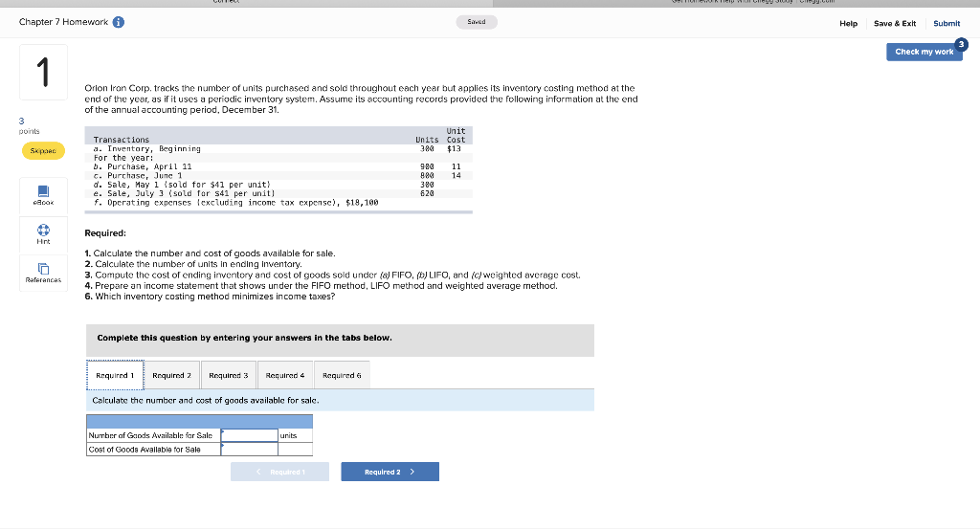The width and height of the screenshot is (980, 529).
Task: Click Save & Exit
Action: (x=895, y=23)
